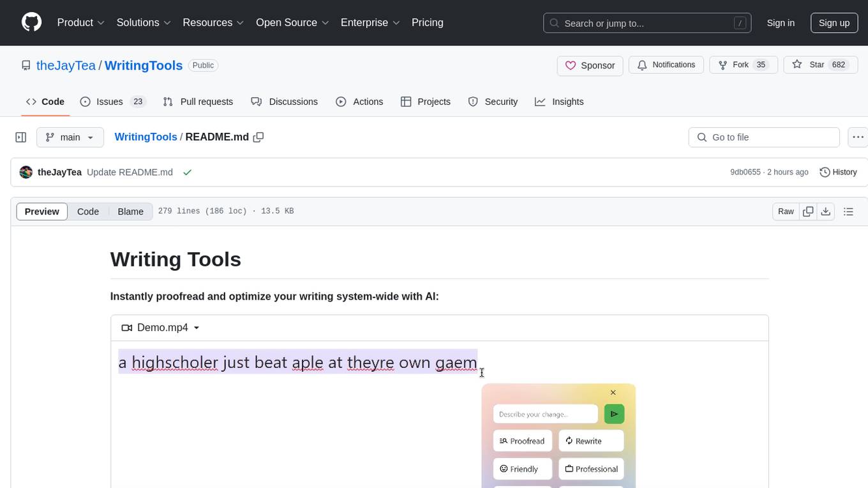
Task: Expand the Open Source menu
Action: [292, 22]
